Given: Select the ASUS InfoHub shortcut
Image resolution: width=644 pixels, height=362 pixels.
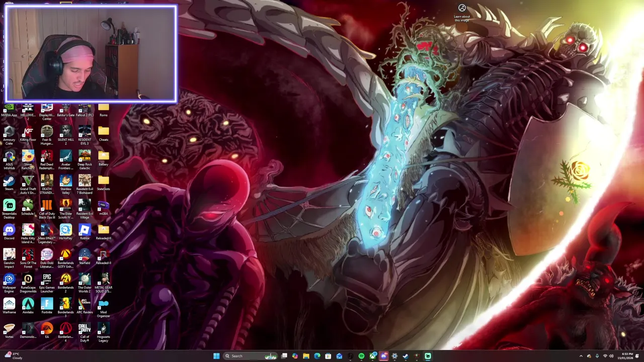Looking at the screenshot, I should click(9, 160).
